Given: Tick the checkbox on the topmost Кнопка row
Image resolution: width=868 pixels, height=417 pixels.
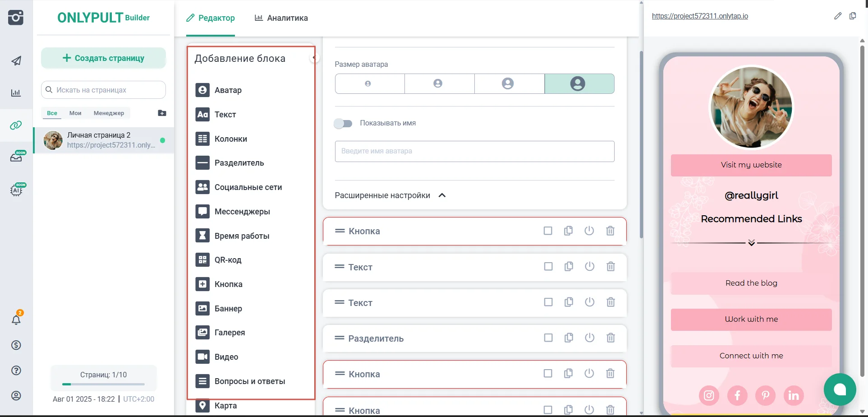Looking at the screenshot, I should (548, 231).
